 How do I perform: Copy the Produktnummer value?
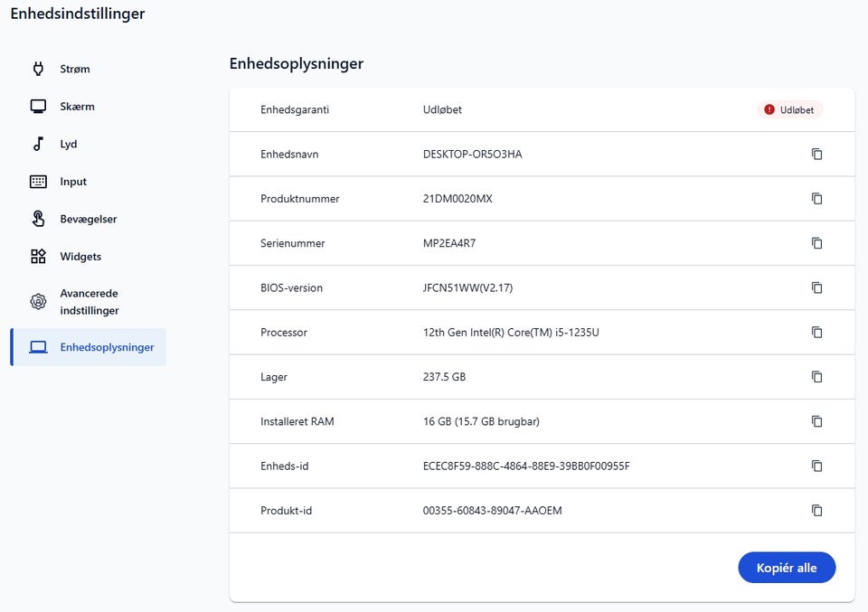coord(816,199)
